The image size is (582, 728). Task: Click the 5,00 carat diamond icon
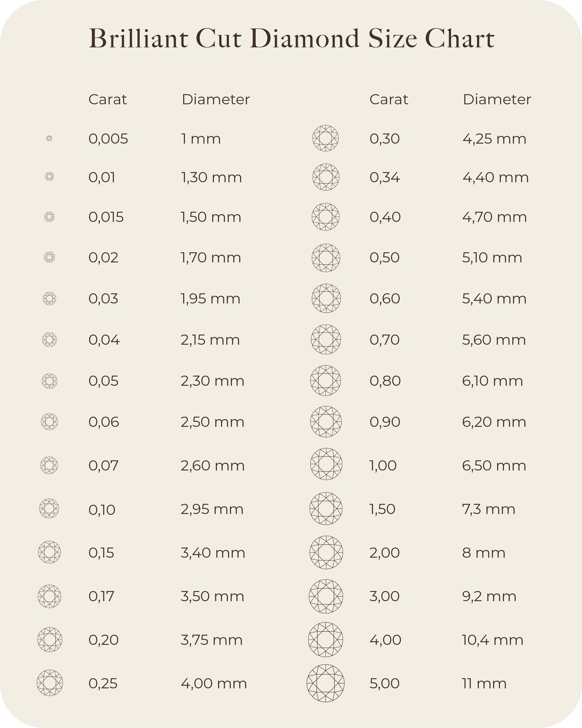click(325, 683)
